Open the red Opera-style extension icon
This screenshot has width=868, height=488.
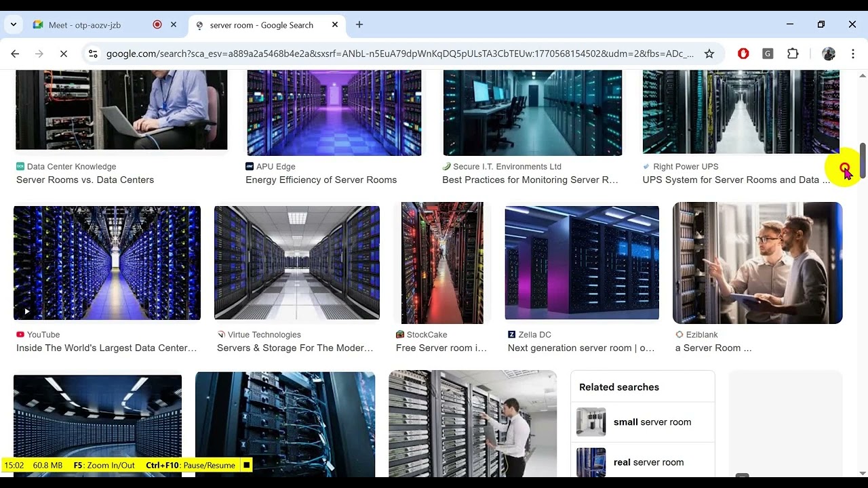743,54
